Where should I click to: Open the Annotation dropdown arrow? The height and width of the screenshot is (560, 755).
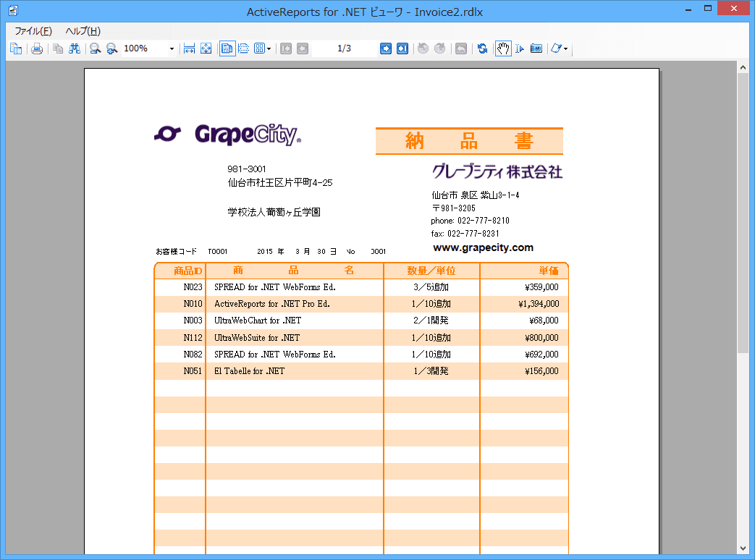tap(566, 48)
